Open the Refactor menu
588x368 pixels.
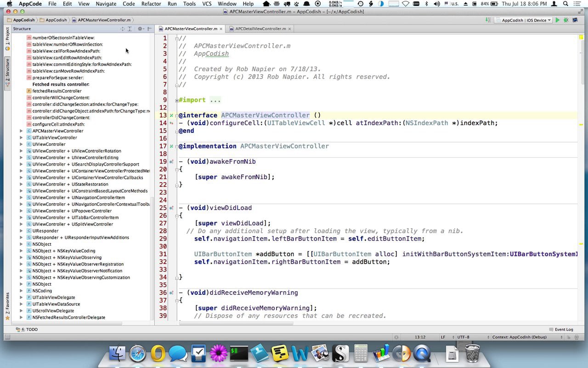point(151,4)
